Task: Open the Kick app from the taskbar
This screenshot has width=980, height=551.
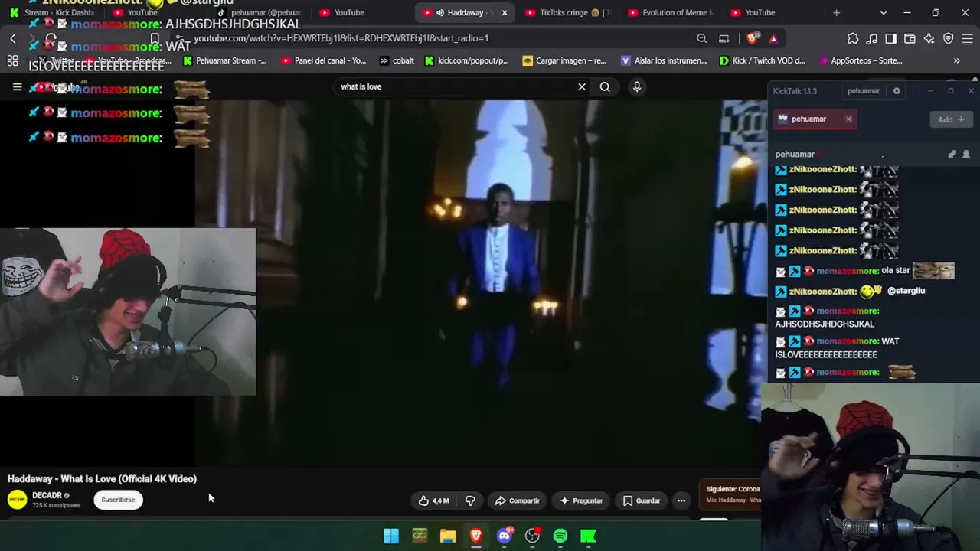Action: 589,536
